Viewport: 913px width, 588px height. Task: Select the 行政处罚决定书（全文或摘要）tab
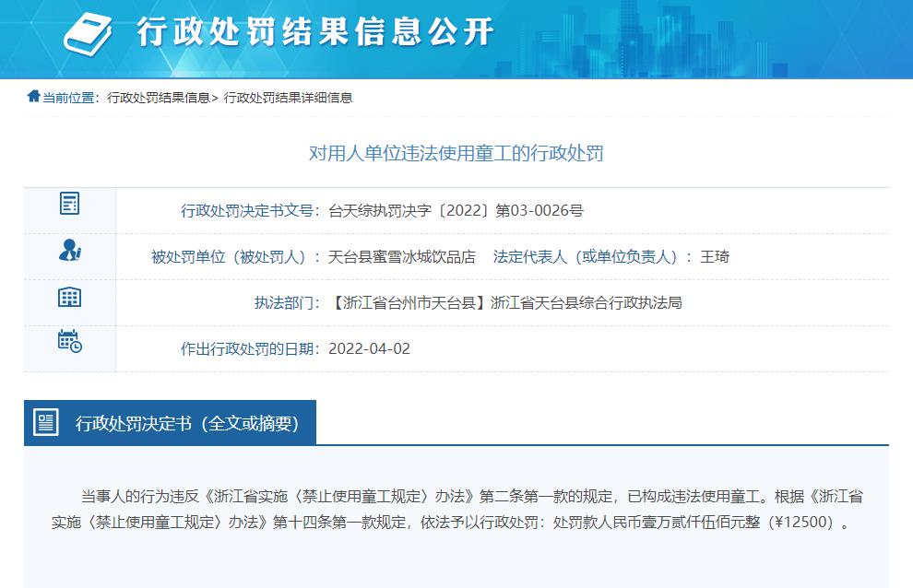(x=170, y=423)
